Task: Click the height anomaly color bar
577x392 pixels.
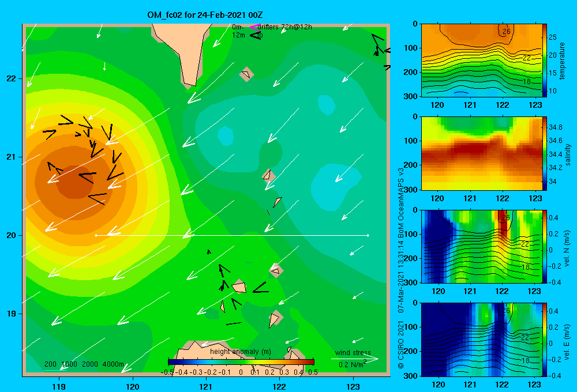Action: [x=241, y=361]
